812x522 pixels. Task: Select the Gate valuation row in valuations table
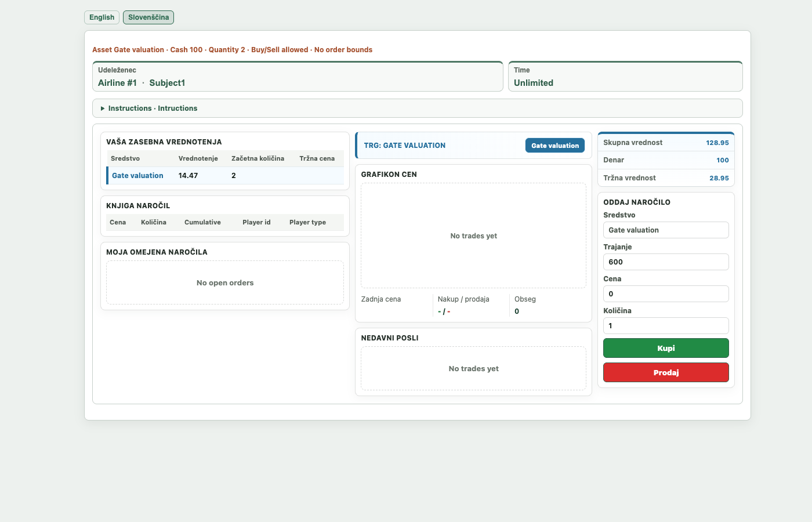click(x=225, y=176)
